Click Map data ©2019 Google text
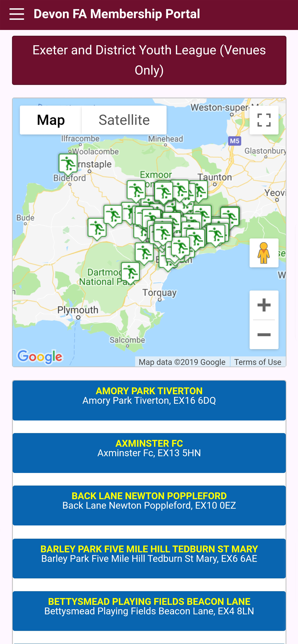 point(182,362)
